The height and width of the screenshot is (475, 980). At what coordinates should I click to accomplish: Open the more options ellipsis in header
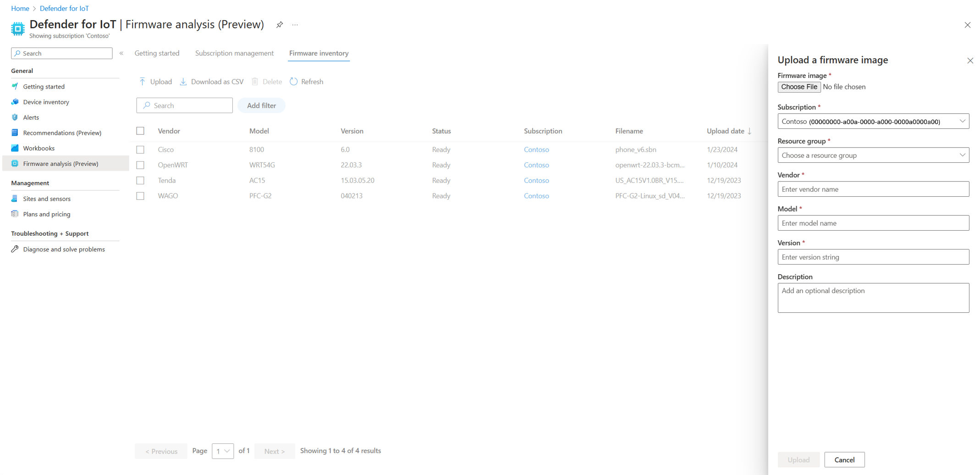pos(295,25)
